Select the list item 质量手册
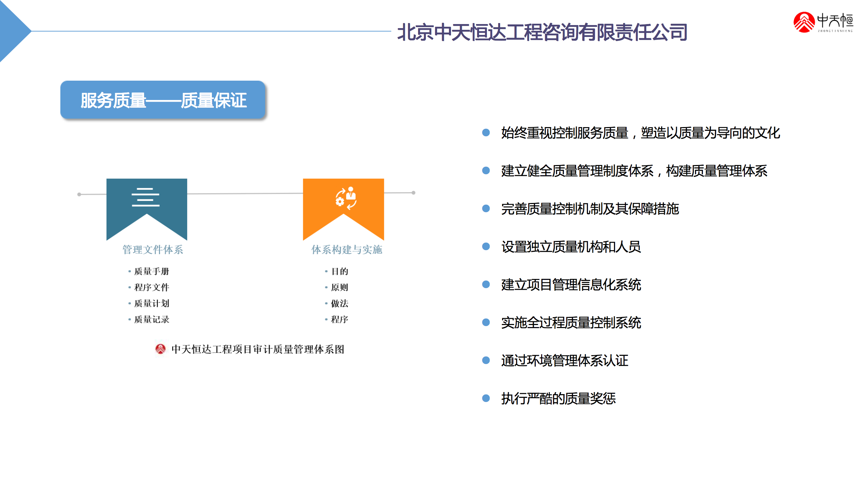Image resolution: width=868 pixels, height=488 pixels. click(152, 271)
